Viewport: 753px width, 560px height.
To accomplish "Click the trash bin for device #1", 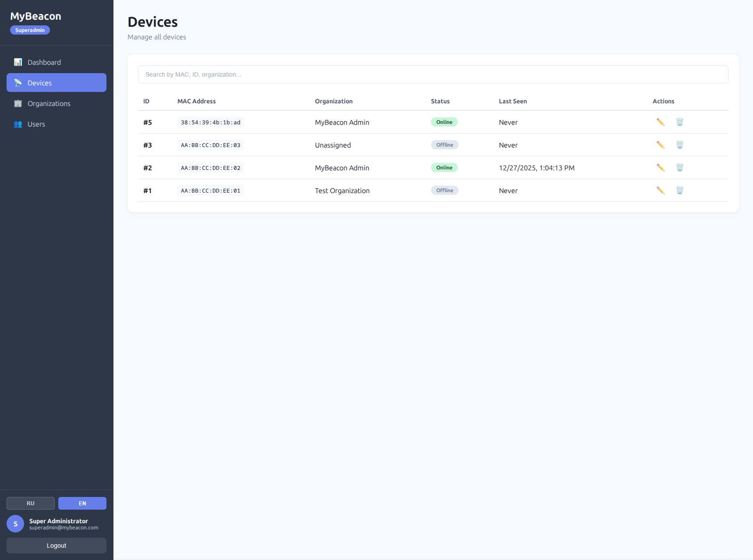I will (x=679, y=190).
